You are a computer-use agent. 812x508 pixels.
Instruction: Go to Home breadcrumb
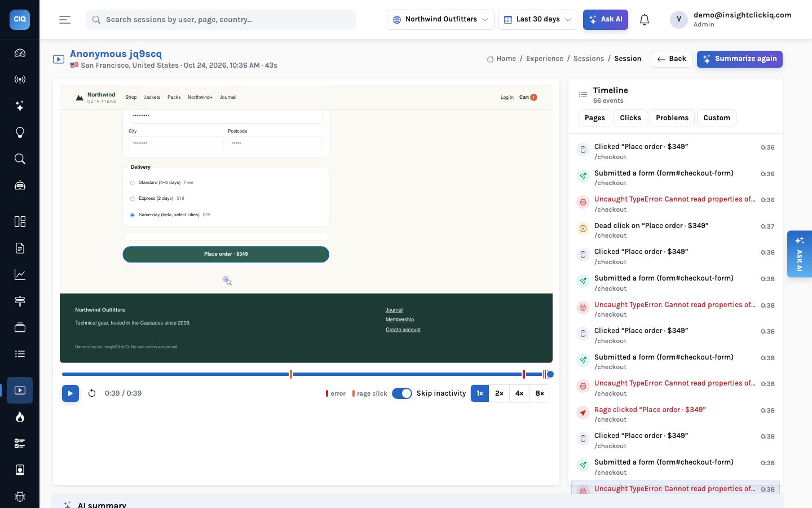coord(501,59)
